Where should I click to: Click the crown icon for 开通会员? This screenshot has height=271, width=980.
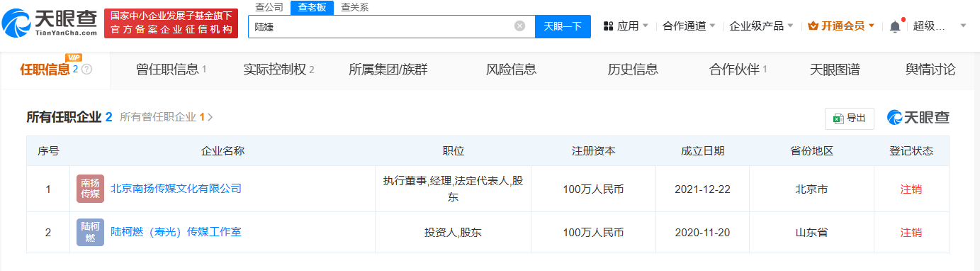[x=813, y=26]
